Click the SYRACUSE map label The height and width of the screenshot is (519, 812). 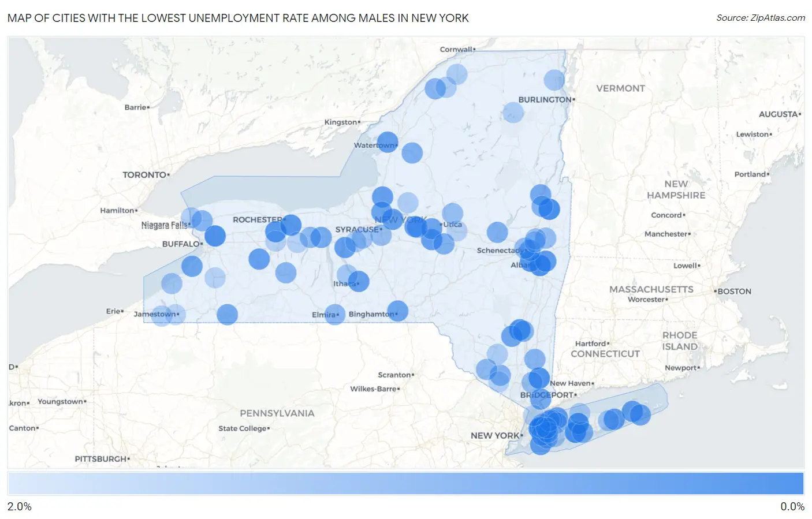(356, 230)
